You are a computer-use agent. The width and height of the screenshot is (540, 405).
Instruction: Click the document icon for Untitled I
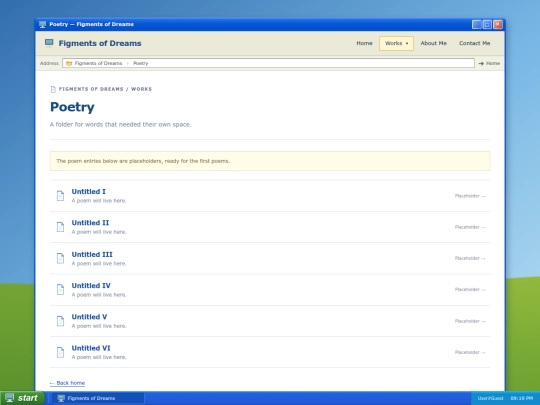point(60,196)
